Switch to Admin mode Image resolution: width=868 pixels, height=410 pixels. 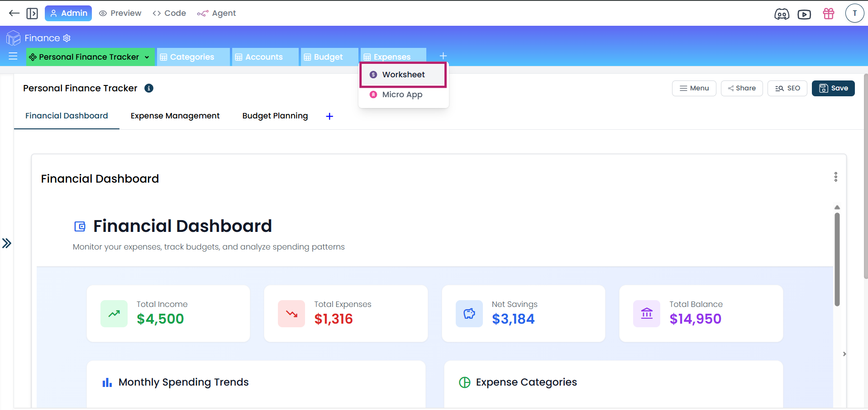tap(68, 13)
